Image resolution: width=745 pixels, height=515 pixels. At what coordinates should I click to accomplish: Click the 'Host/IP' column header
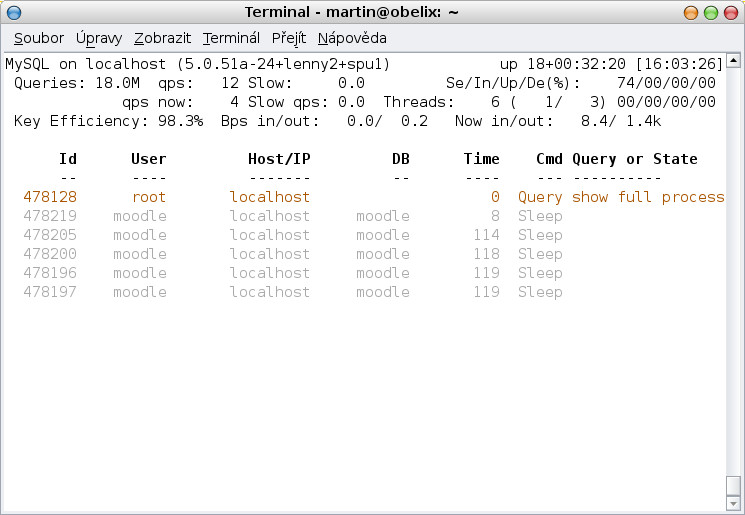279,159
